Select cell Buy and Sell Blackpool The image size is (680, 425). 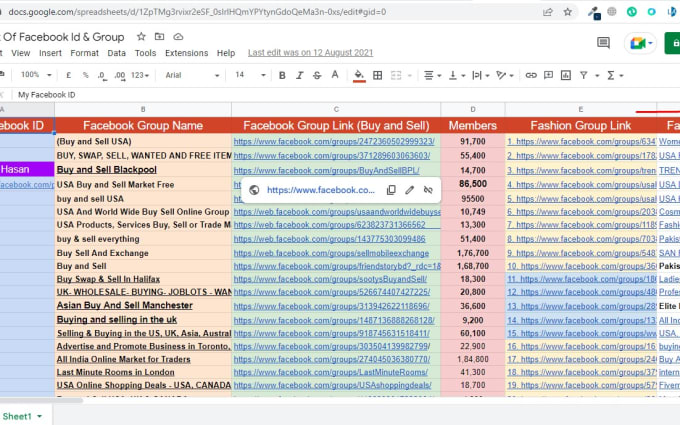coord(143,170)
